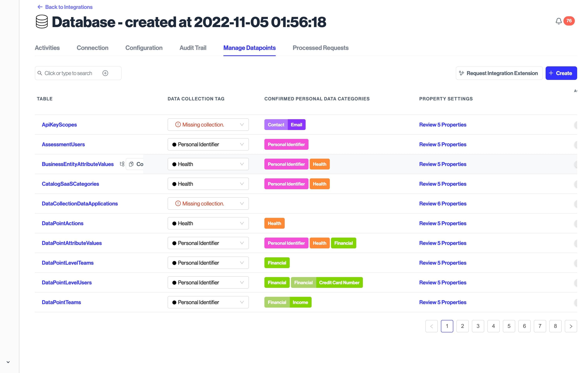The width and height of the screenshot is (588, 373).
Task: Open Review 6 Properties for DataCollectionDataApplications
Action: pos(442,204)
